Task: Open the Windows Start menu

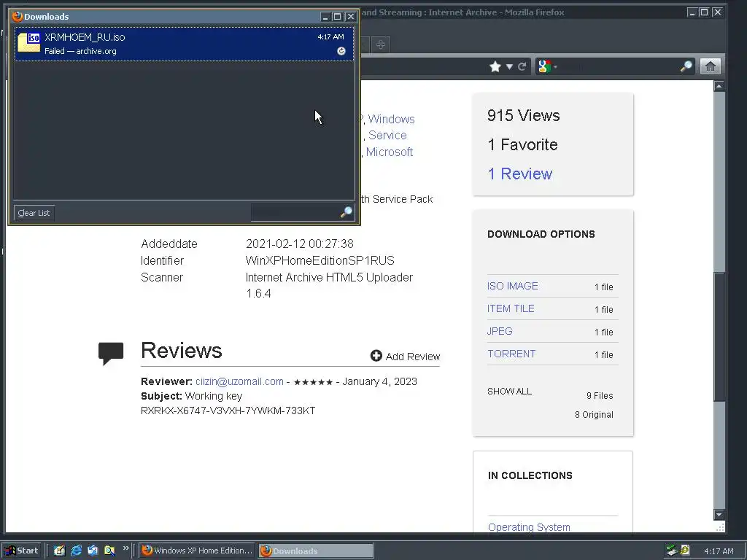Action: [x=21, y=551]
